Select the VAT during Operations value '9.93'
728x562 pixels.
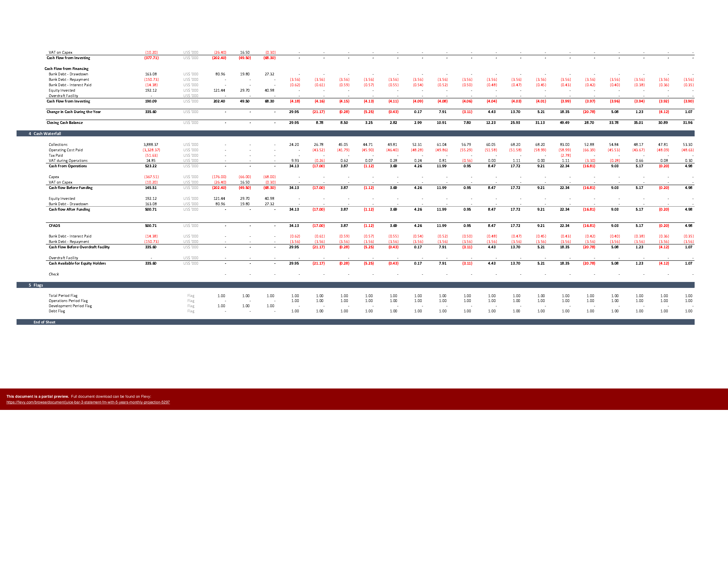coord(295,160)
